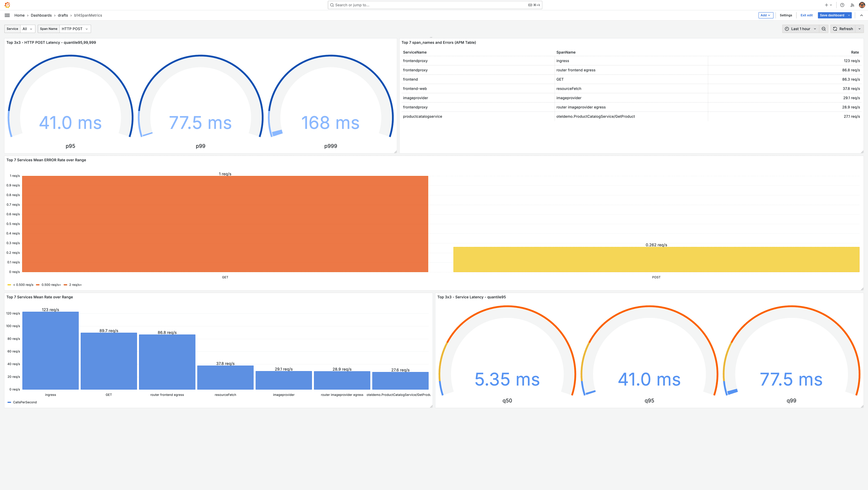Sort table by SpanName column header
Image resolution: width=868 pixels, height=490 pixels.
point(566,52)
